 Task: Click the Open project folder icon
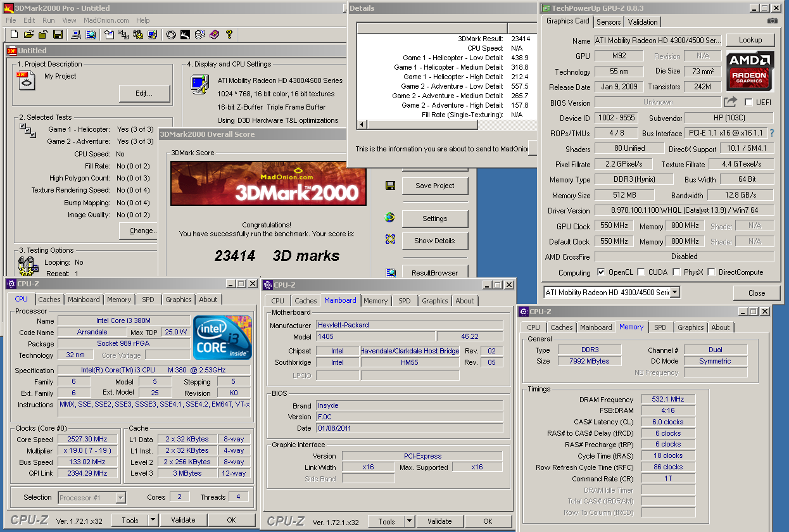tap(28, 34)
